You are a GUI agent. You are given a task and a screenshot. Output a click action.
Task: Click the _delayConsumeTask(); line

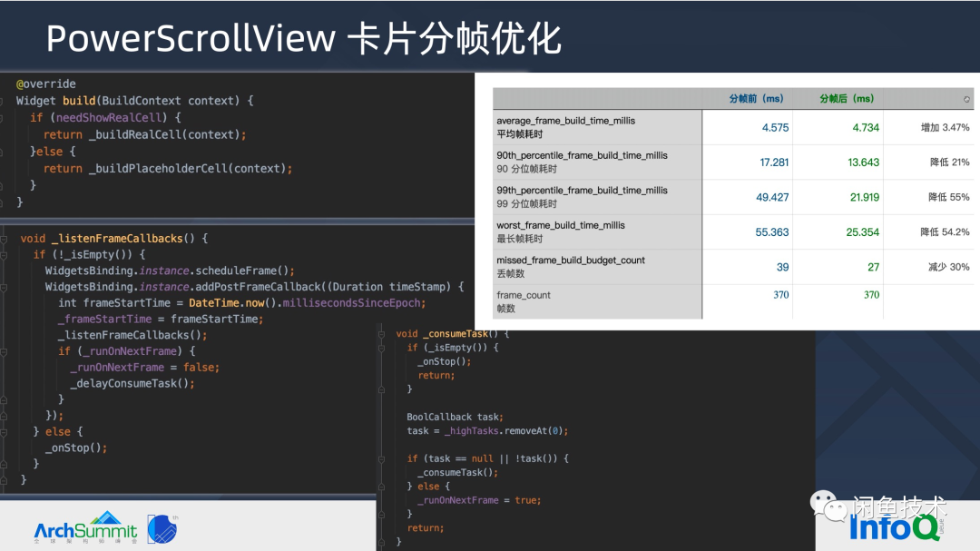click(x=132, y=383)
